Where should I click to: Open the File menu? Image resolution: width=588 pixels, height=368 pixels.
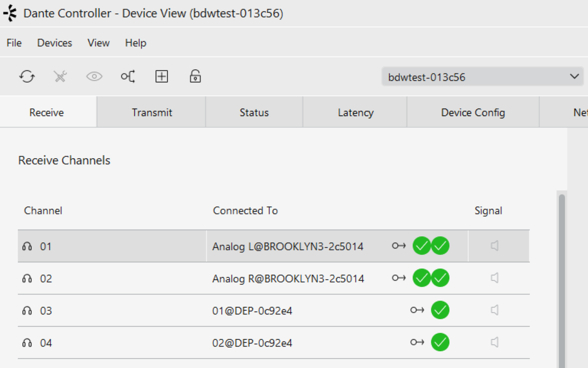14,43
